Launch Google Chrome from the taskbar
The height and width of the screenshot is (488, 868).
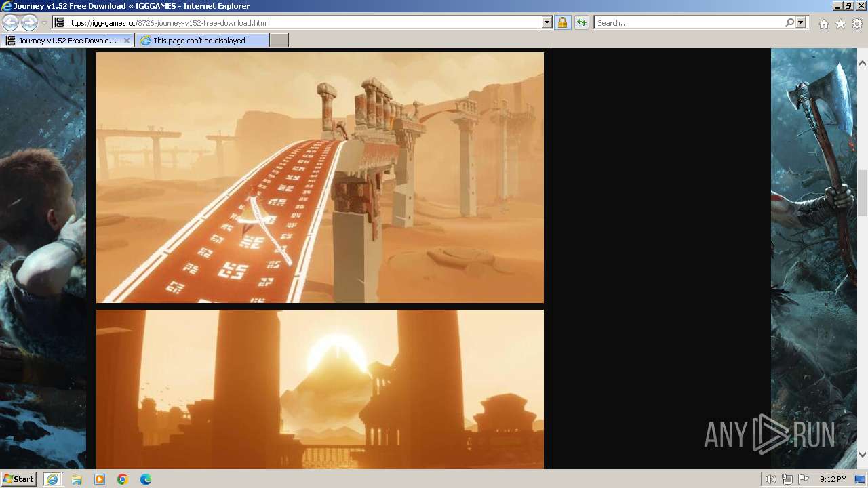pyautogui.click(x=123, y=479)
